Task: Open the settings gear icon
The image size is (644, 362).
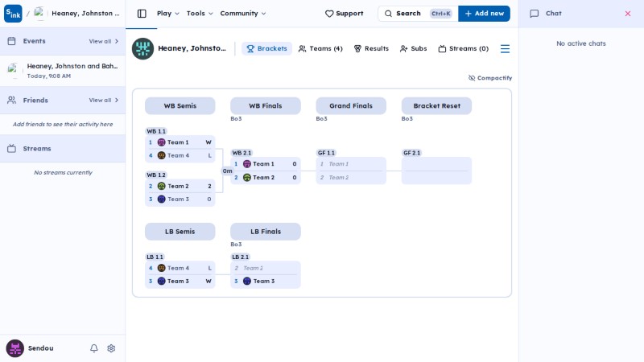Action: pos(111,348)
